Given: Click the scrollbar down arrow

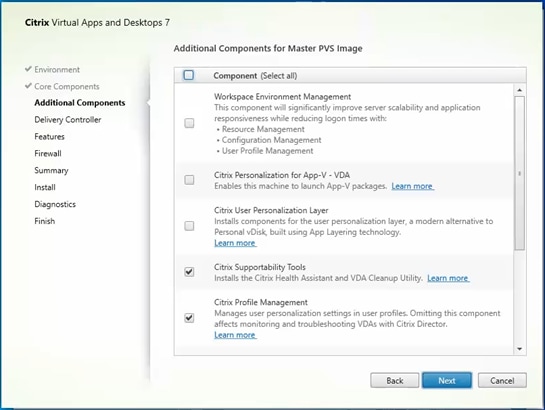Looking at the screenshot, I should point(520,349).
